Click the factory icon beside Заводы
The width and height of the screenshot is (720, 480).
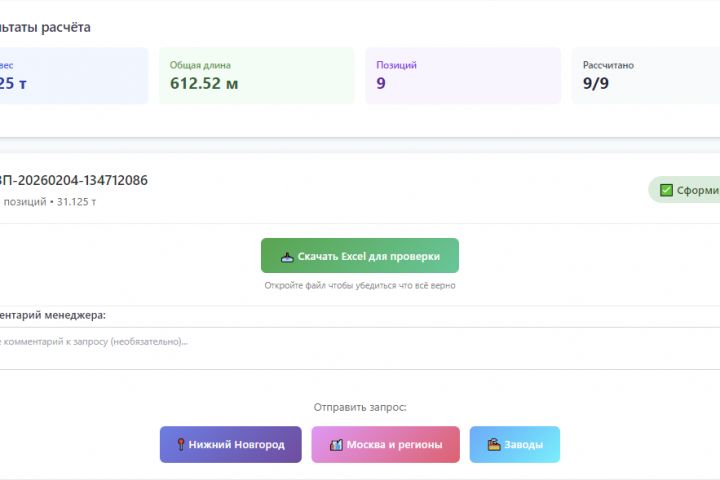point(494,445)
